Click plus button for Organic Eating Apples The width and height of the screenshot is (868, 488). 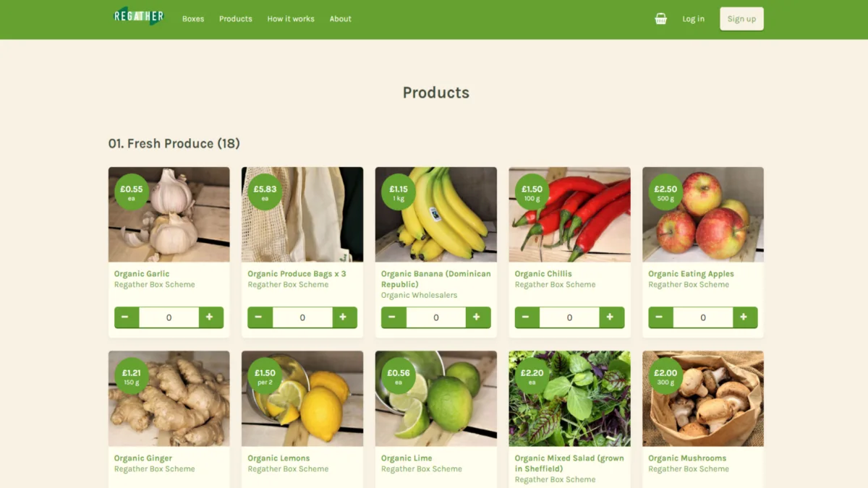pos(745,317)
